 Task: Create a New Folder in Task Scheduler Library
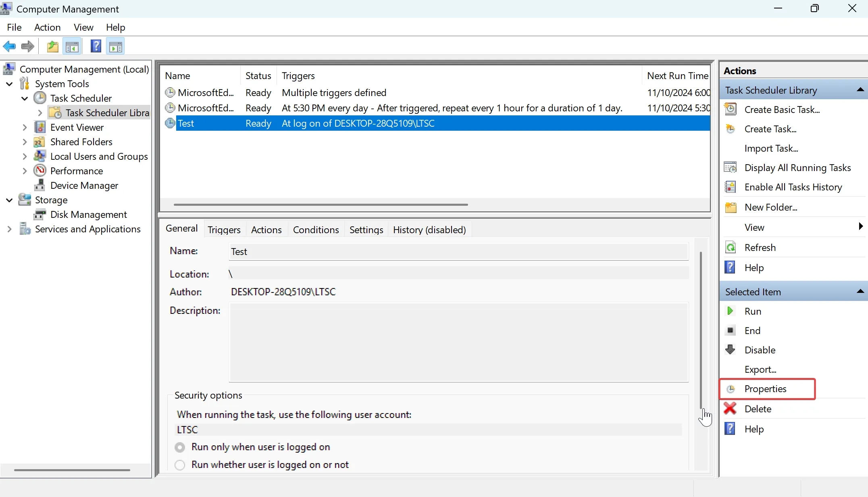click(x=771, y=207)
